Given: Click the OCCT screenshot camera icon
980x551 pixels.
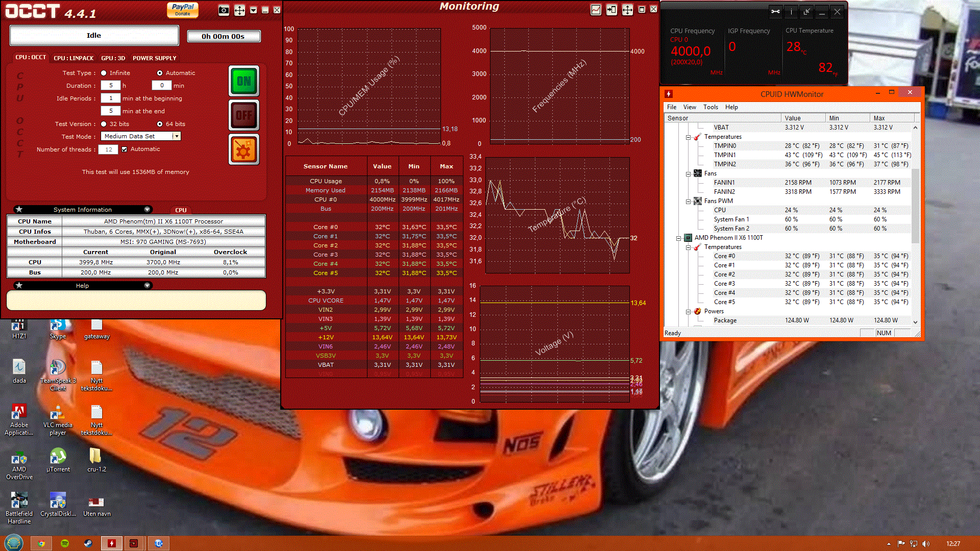Looking at the screenshot, I should [224, 10].
